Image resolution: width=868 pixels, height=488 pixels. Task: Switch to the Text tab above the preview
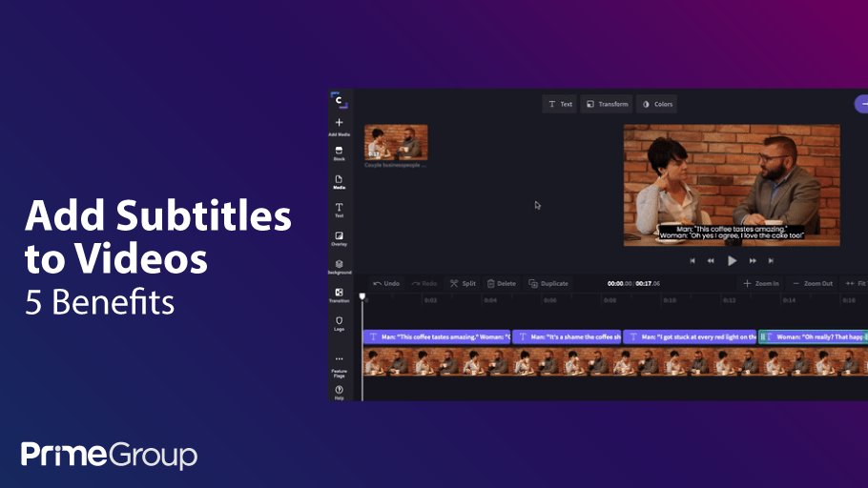[560, 104]
